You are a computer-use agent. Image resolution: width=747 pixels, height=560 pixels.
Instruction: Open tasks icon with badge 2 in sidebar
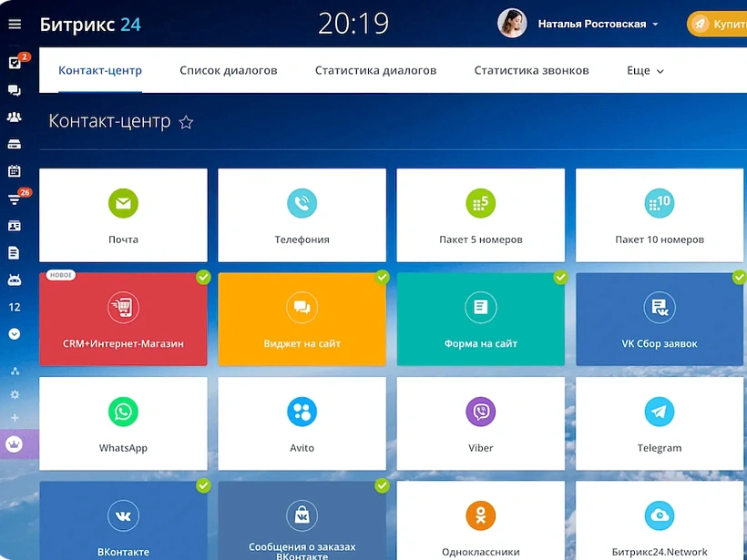click(x=15, y=63)
